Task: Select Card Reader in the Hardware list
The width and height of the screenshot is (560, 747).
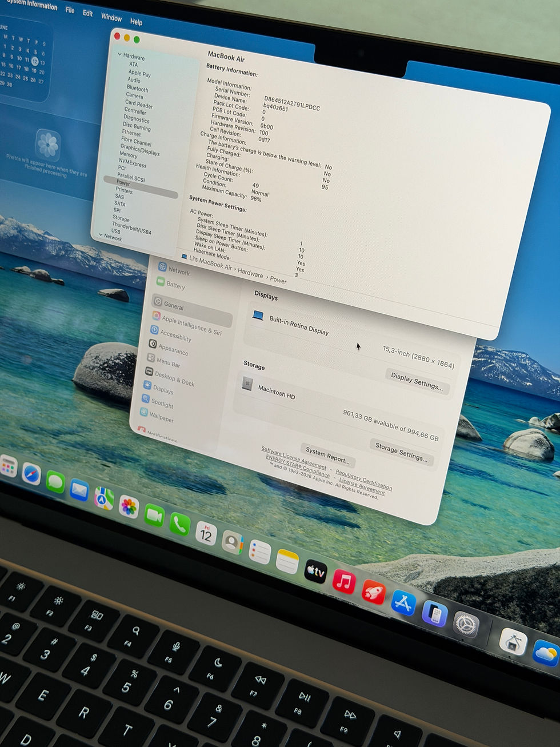Action: (139, 104)
